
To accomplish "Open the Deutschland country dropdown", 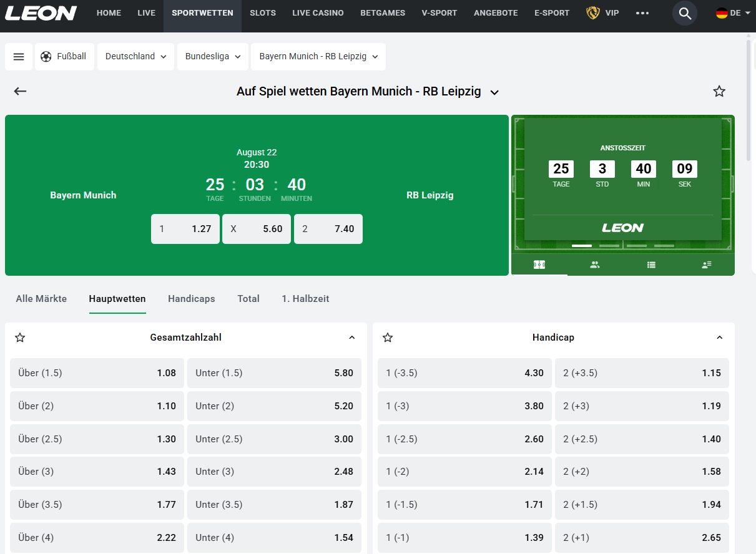I will point(135,57).
